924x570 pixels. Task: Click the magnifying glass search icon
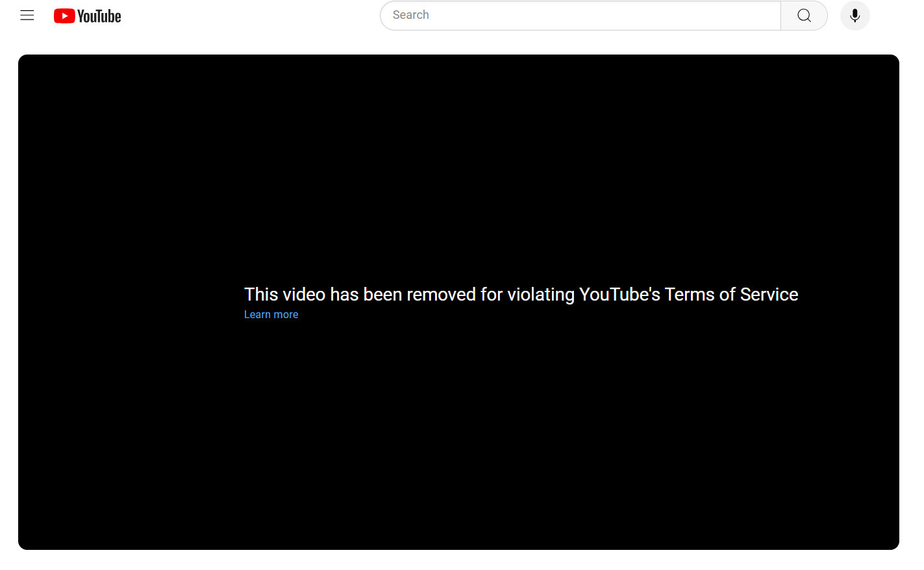pyautogui.click(x=804, y=16)
